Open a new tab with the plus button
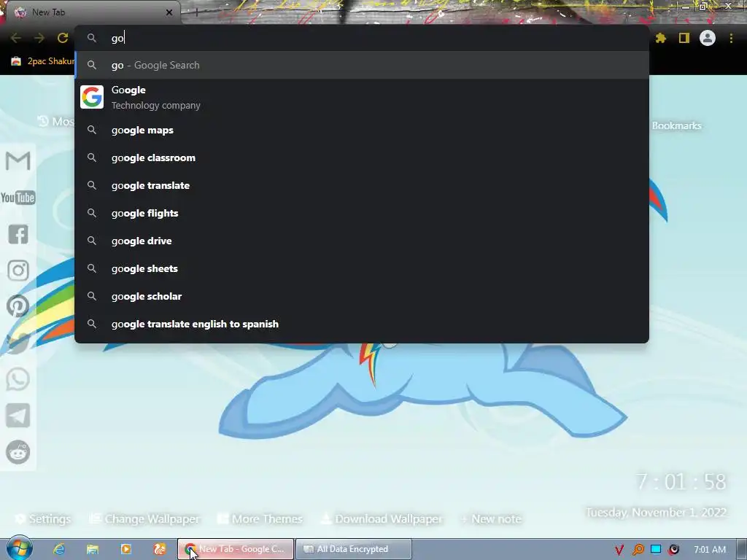Image resolution: width=747 pixels, height=560 pixels. (196, 12)
